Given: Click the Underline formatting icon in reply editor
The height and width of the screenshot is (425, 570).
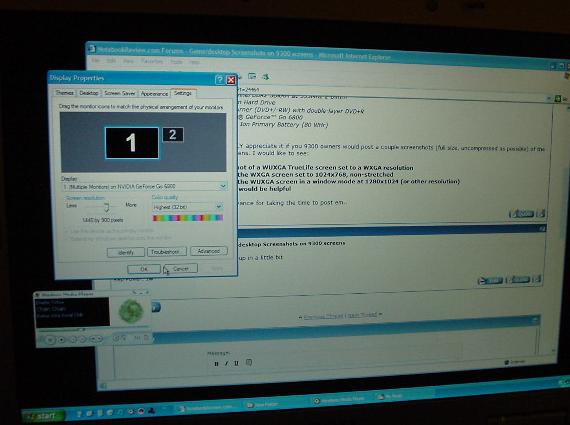Looking at the screenshot, I should pos(236,363).
